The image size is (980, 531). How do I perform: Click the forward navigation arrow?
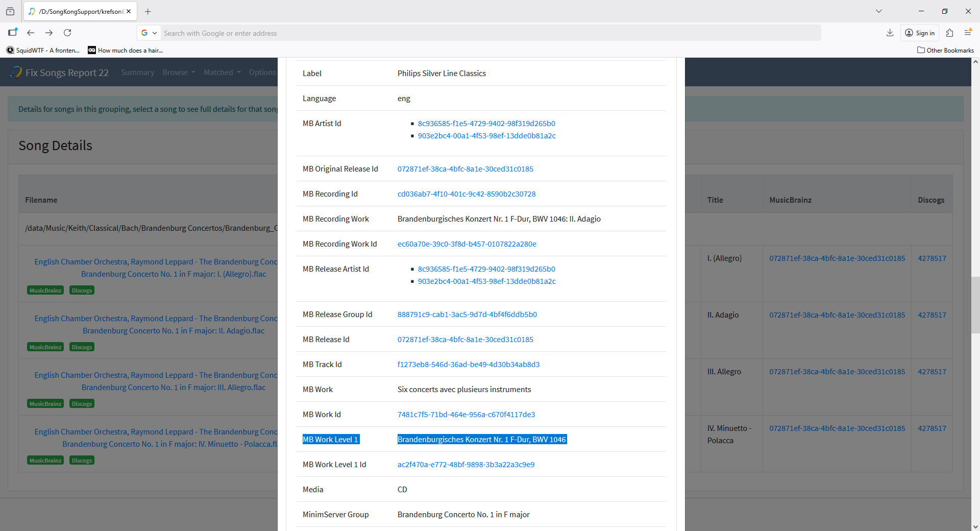point(49,33)
